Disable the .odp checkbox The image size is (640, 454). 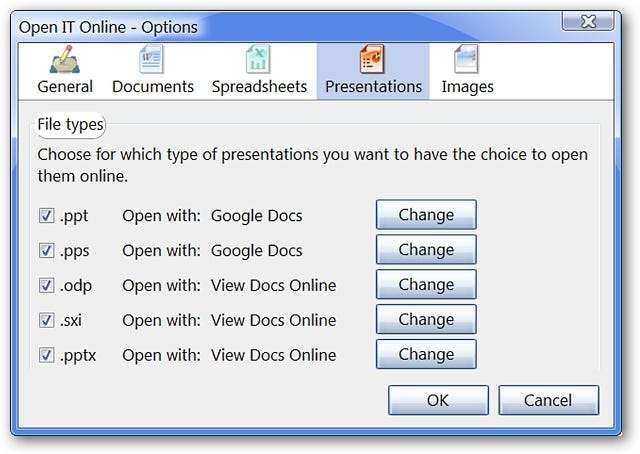[x=46, y=285]
